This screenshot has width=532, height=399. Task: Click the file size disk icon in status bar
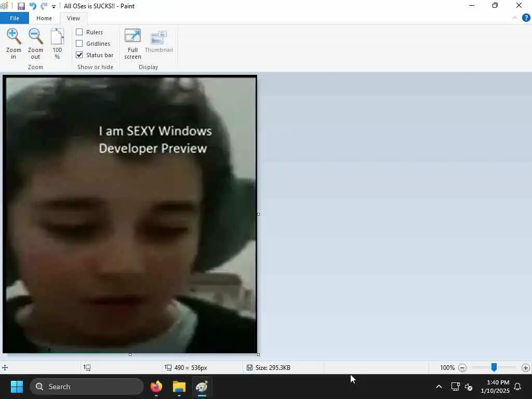point(250,367)
